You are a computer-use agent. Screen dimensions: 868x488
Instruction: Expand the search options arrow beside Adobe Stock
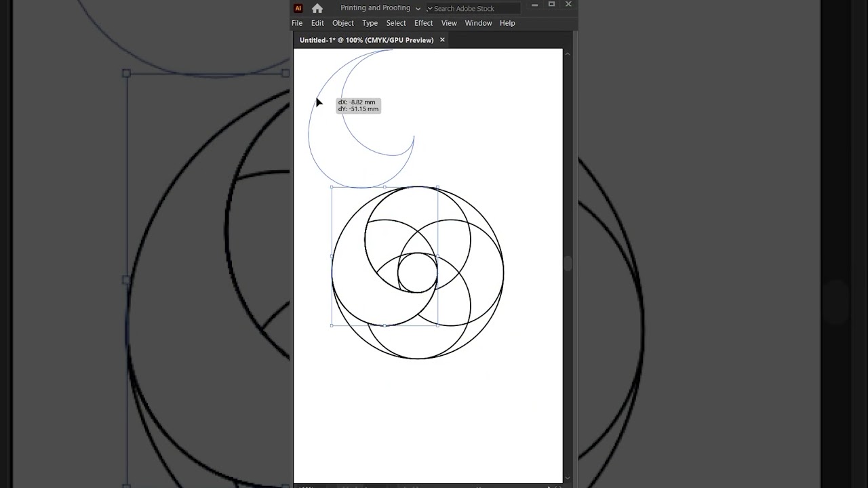click(429, 9)
